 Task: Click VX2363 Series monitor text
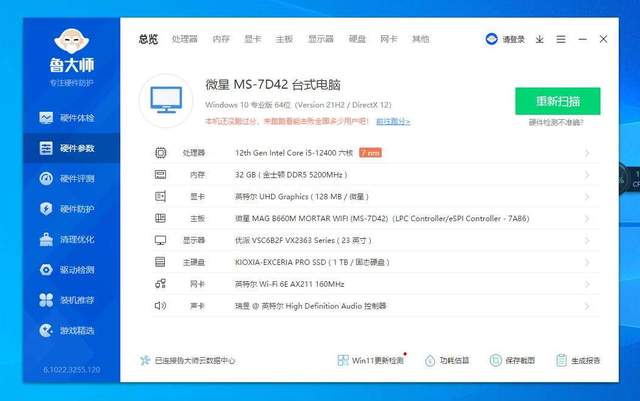(x=303, y=240)
